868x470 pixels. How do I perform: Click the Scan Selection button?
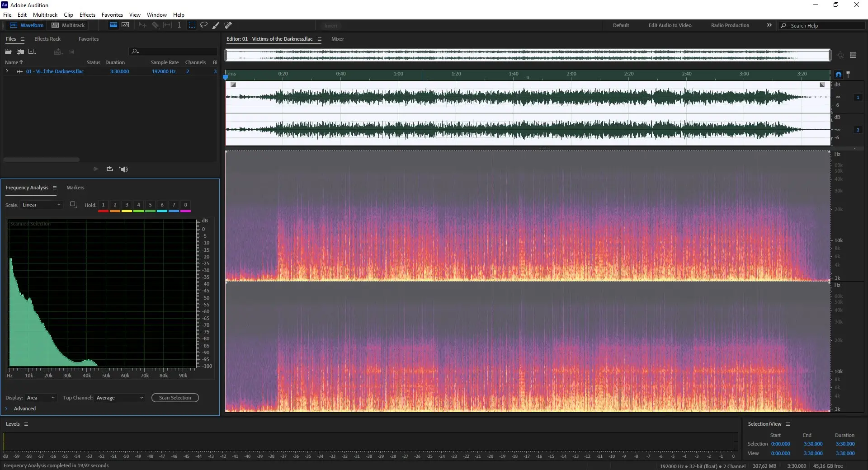point(175,398)
